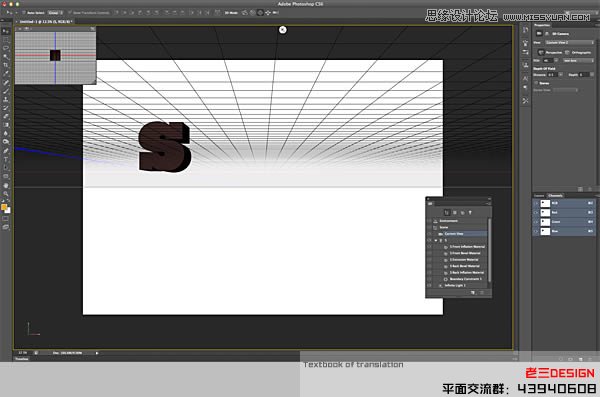Image resolution: width=600 pixels, height=397 pixels.
Task: Select the Hand tool
Action: tap(6, 185)
